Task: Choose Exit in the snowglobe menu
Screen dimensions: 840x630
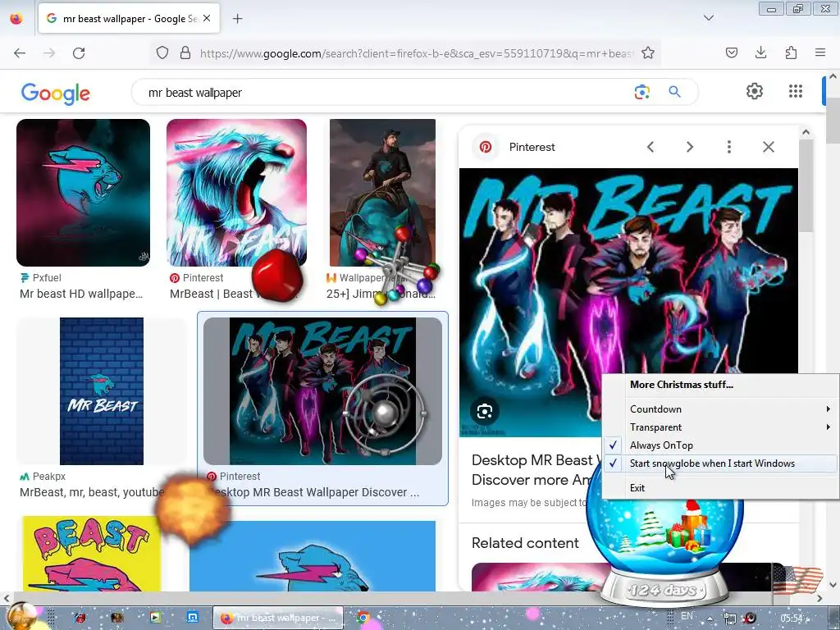Action: tap(720, 488)
